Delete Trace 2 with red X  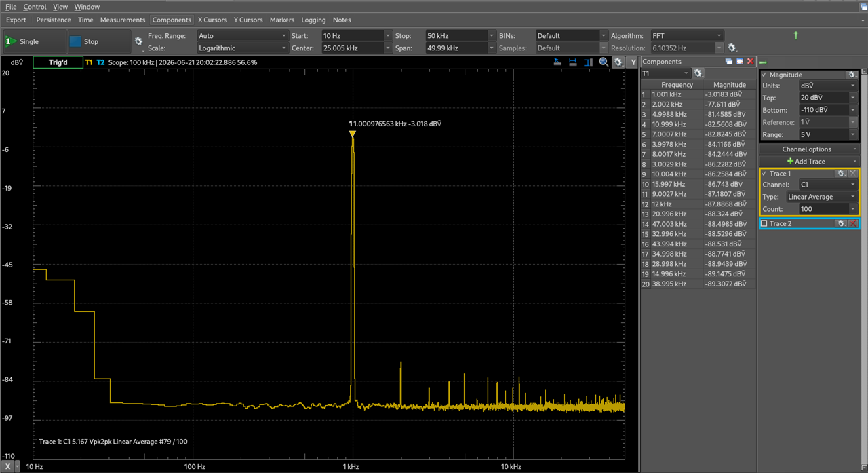pos(854,223)
